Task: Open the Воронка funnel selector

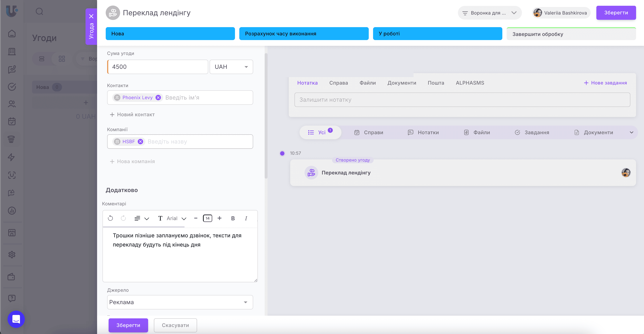Action: (489, 13)
